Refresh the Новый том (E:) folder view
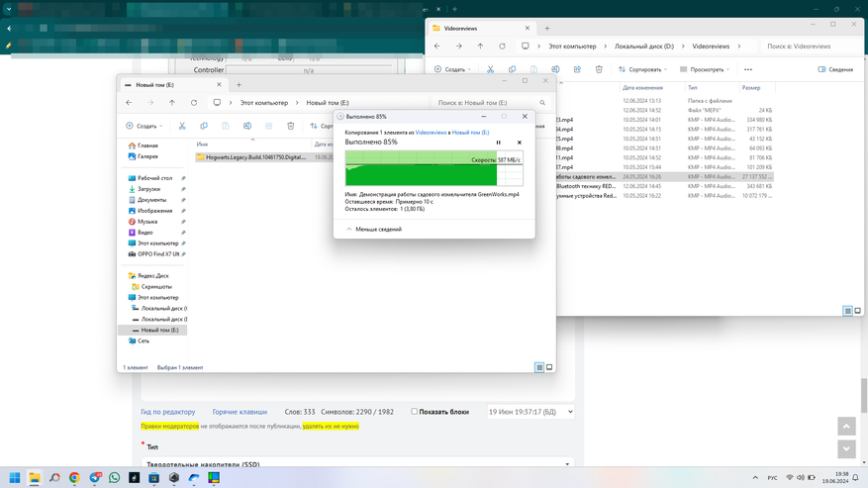Viewport: 868px width, 488px height. [x=194, y=103]
